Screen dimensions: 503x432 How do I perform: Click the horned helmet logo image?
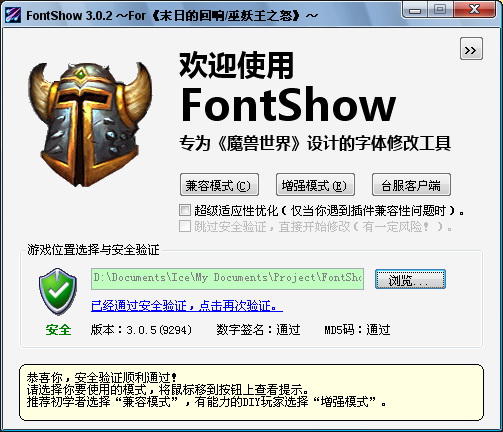[90, 124]
